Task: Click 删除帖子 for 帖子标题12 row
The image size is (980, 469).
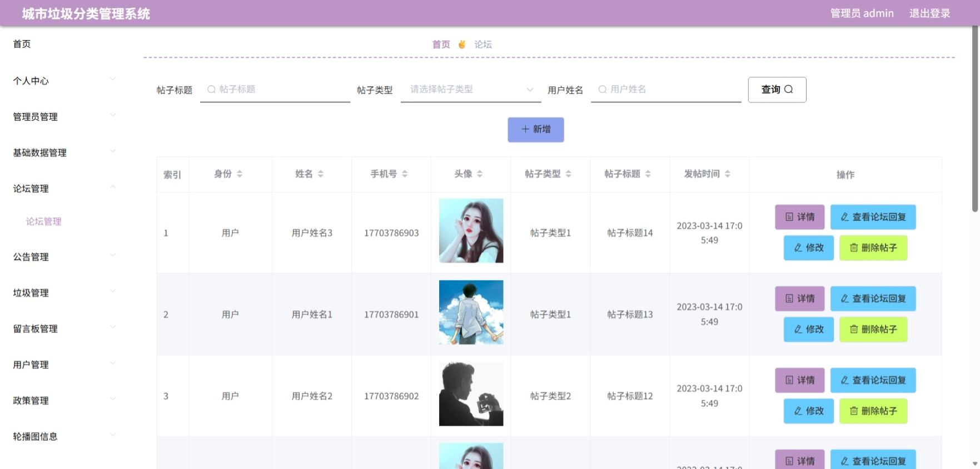Action: pyautogui.click(x=873, y=411)
